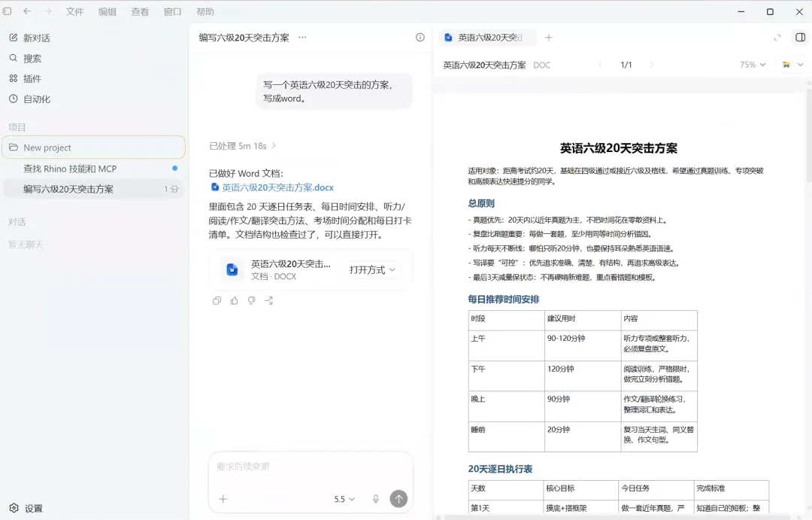Select the 5.5 model dropdown
Image resolution: width=812 pixels, height=520 pixels.
344,499
